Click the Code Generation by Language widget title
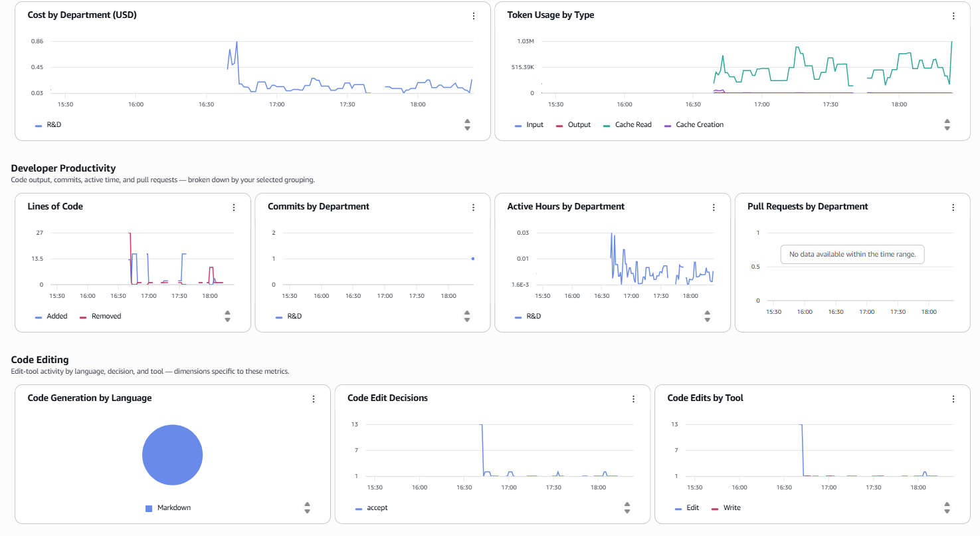The width and height of the screenshot is (980, 536). point(90,398)
